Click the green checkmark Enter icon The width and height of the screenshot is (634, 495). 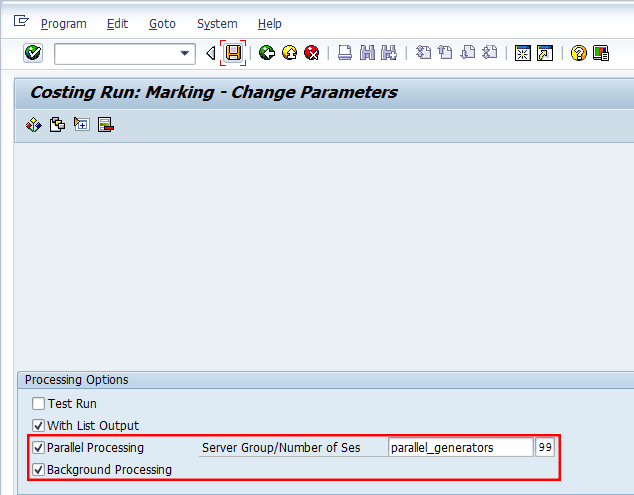(x=33, y=53)
